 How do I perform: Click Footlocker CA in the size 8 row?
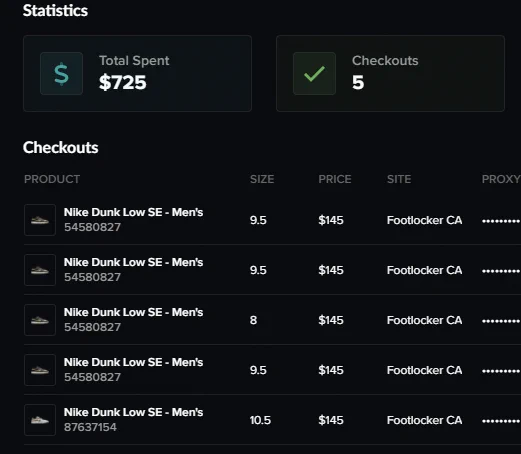point(424,320)
